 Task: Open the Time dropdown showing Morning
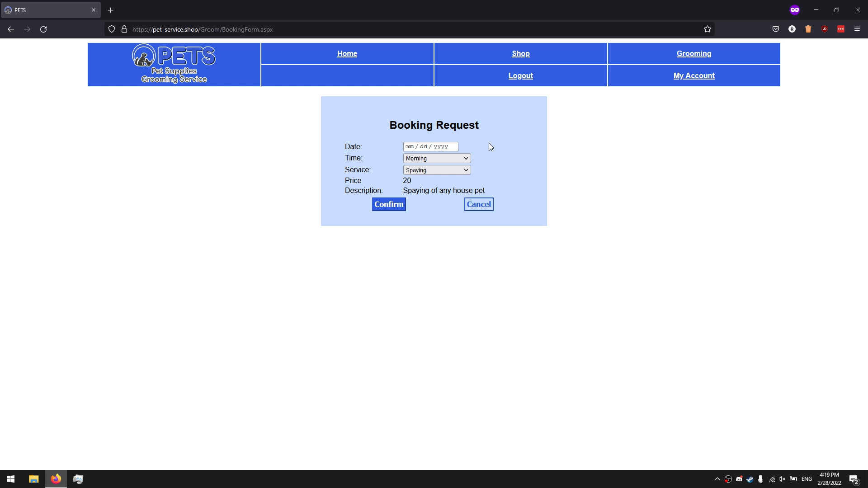tap(437, 159)
